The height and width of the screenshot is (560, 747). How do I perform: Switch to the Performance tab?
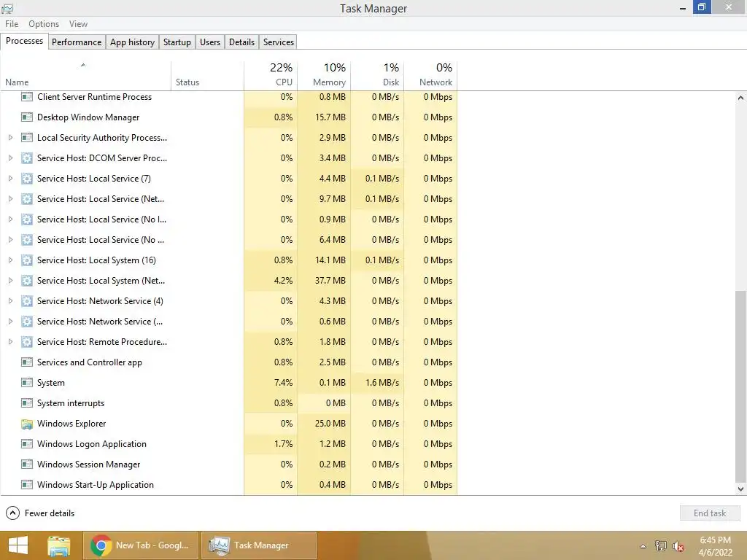point(77,42)
